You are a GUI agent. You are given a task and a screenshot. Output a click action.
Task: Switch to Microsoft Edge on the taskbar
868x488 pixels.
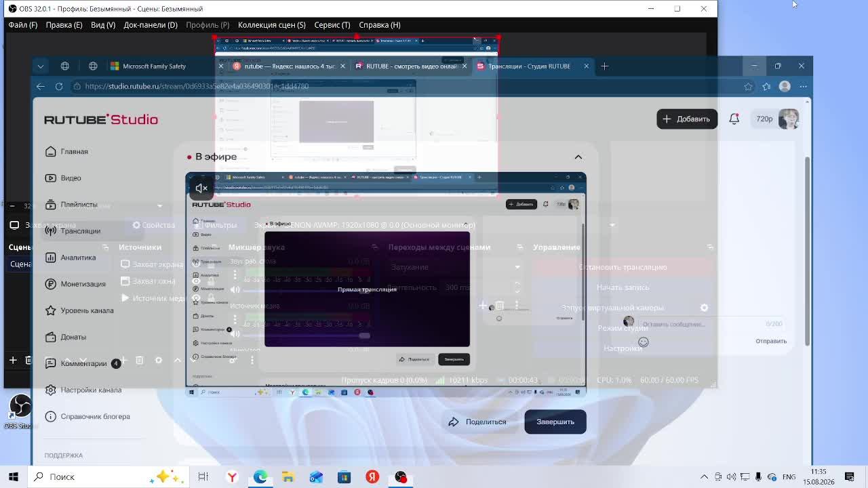[260, 476]
